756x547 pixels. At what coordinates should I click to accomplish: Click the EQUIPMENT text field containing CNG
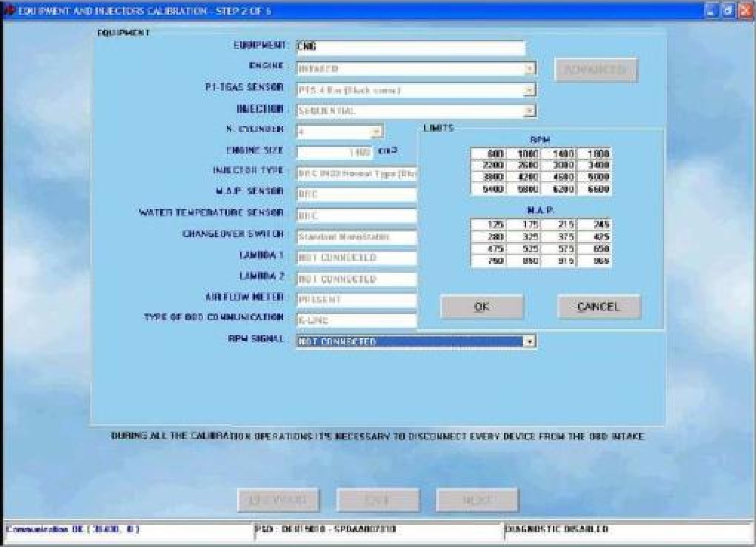(411, 47)
